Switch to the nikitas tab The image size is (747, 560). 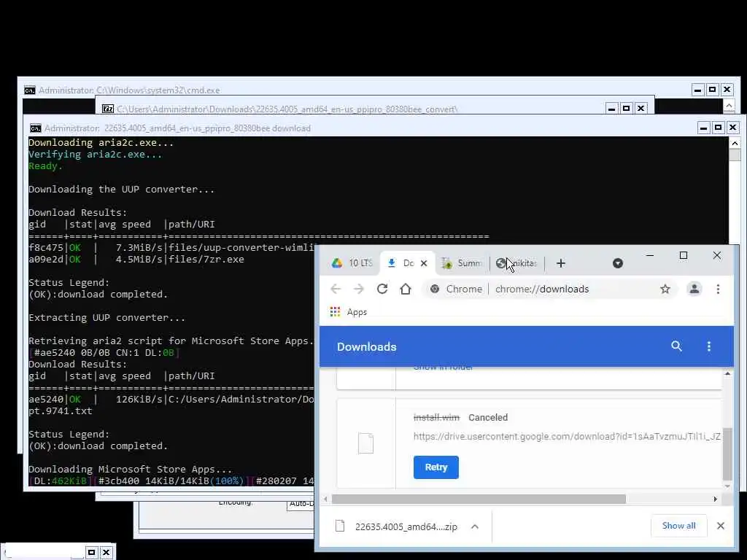[x=516, y=263]
